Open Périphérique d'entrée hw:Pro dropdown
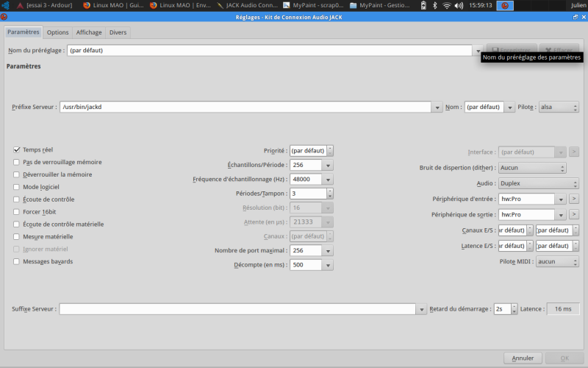The image size is (588, 368). [x=561, y=199]
